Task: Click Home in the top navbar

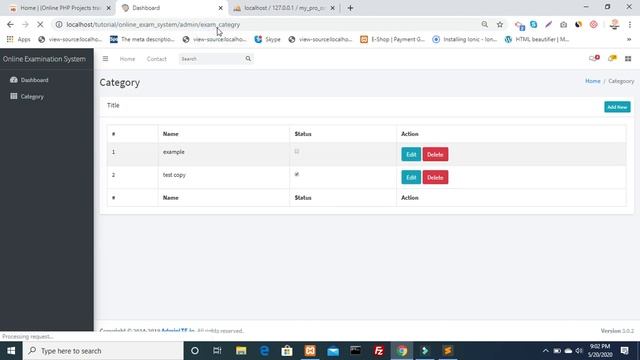Action: click(x=127, y=59)
